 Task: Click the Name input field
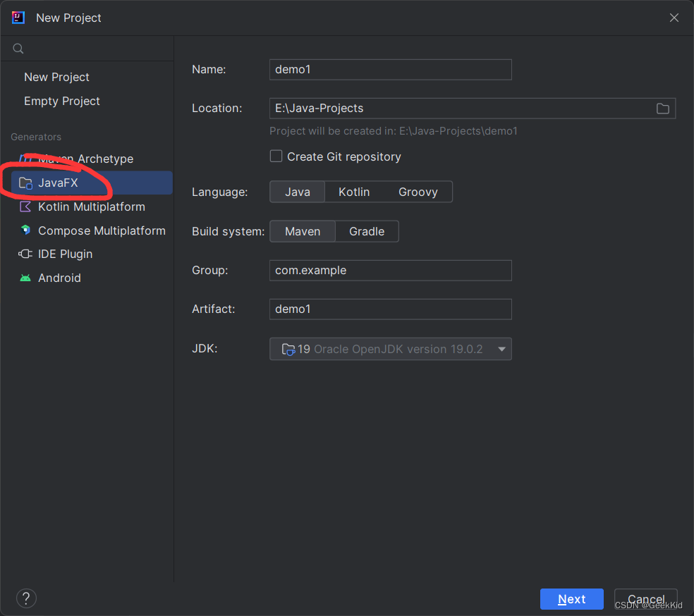[391, 70]
